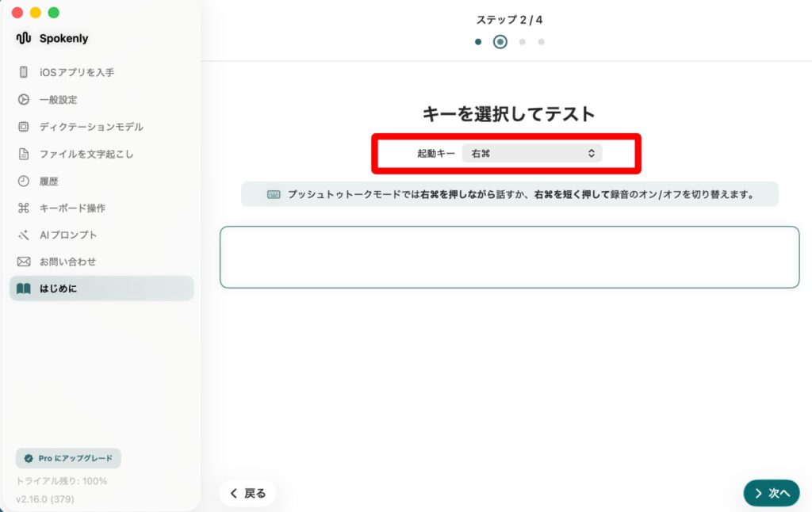Image resolution: width=812 pixels, height=512 pixels.
Task: Click the keyboard shortcuts command icon
Action: click(24, 208)
